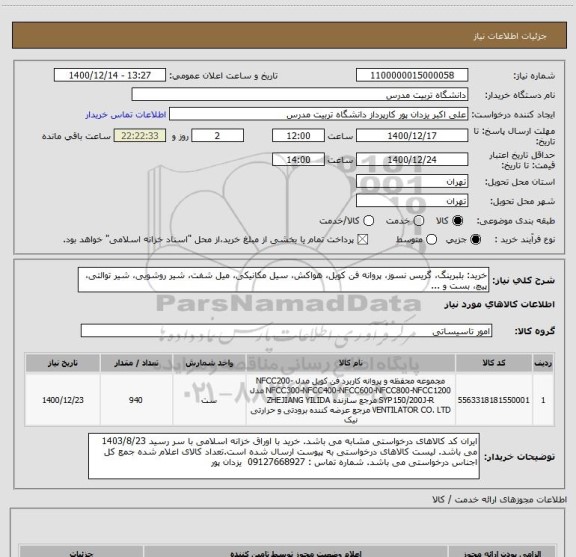Click the row number 1 cell

click(543, 400)
